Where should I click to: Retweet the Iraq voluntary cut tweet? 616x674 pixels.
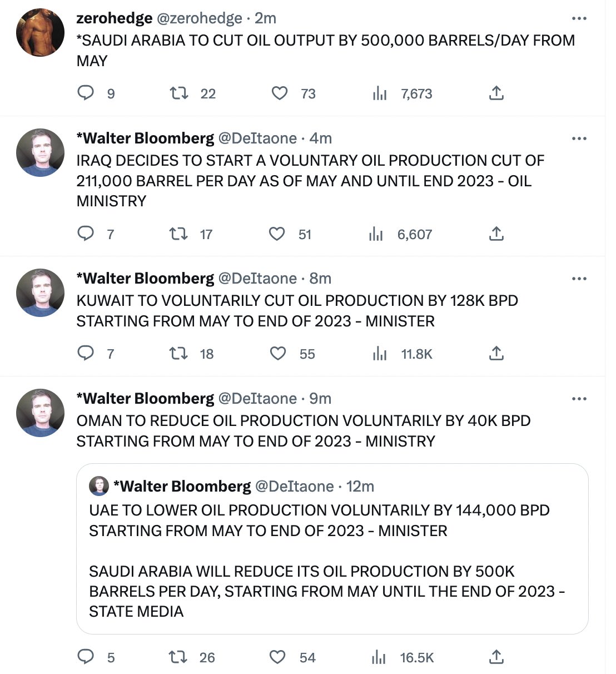[x=178, y=234]
